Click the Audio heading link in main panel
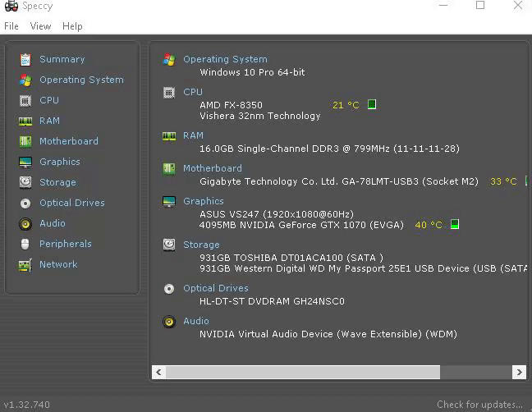Image resolution: width=532 pixels, height=412 pixels. pos(195,321)
